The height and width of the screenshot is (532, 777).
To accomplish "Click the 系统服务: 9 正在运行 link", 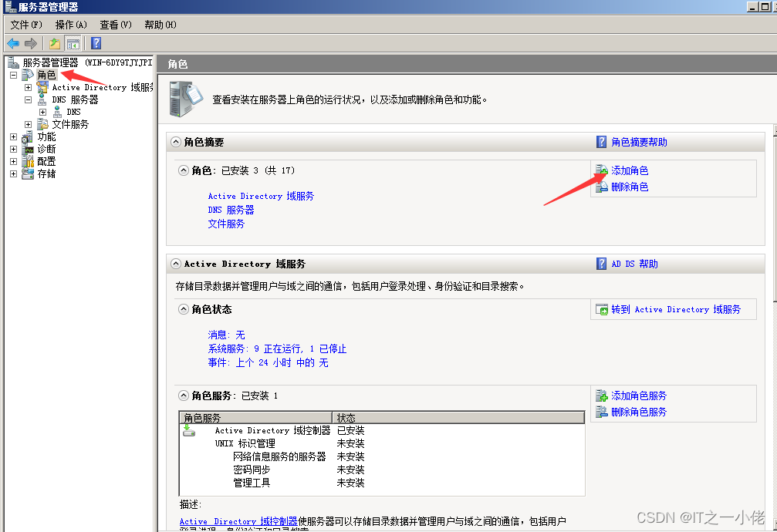I will (277, 348).
